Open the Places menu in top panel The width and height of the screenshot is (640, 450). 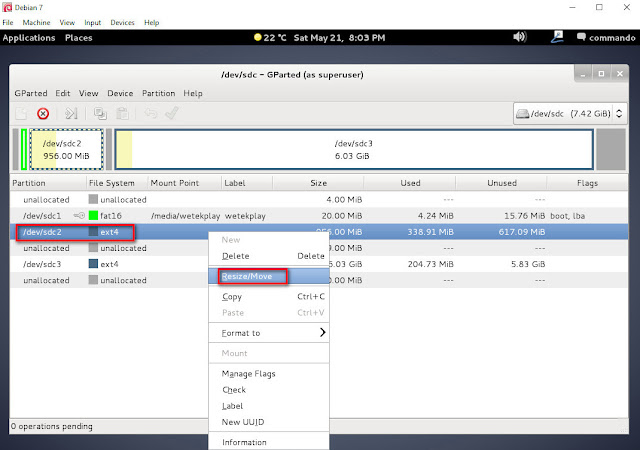click(78, 38)
